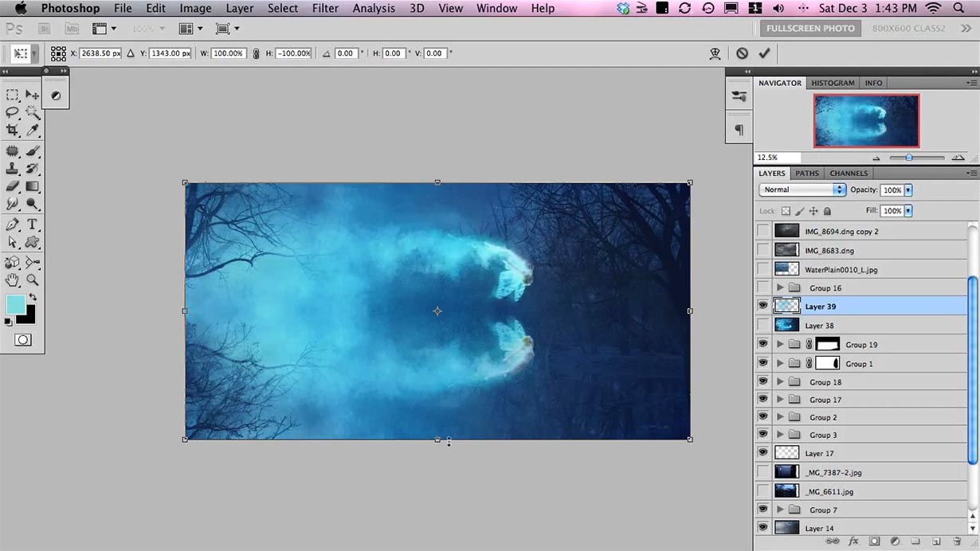
Task: Select the Eyedropper tool
Action: coord(33,130)
